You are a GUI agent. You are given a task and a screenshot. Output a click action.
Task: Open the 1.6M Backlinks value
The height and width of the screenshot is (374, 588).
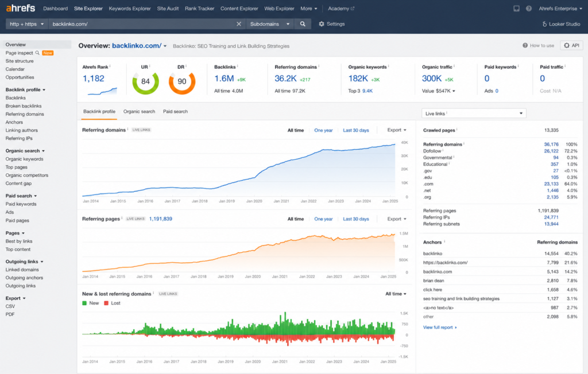[x=224, y=79]
